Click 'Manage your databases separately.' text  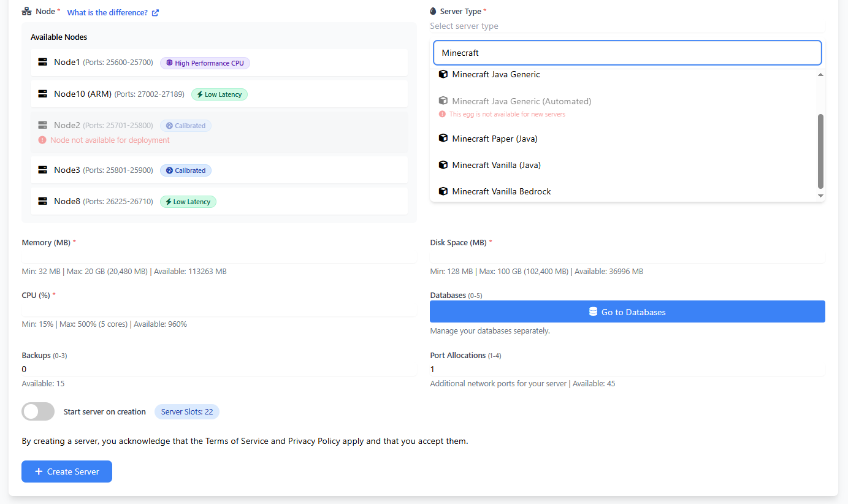coord(490,330)
